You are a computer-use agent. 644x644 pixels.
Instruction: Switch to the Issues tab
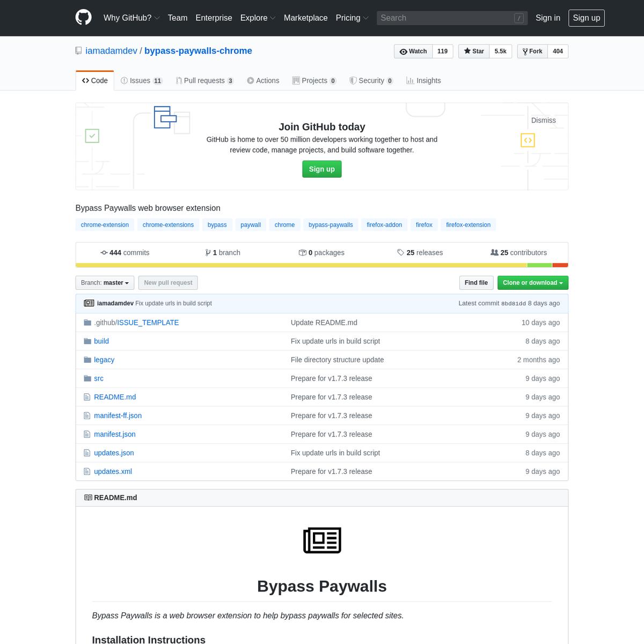coord(141,80)
